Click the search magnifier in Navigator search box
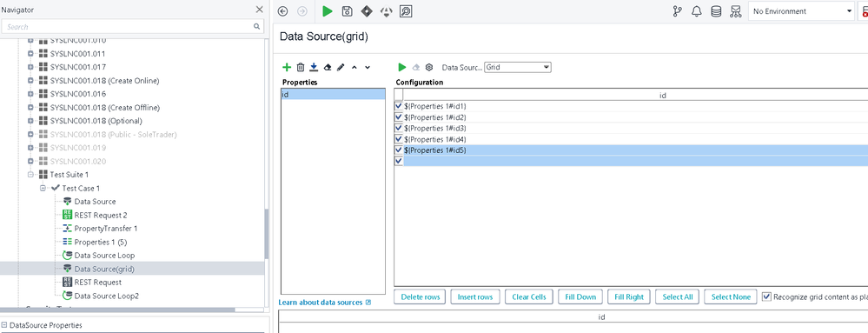 click(x=257, y=26)
